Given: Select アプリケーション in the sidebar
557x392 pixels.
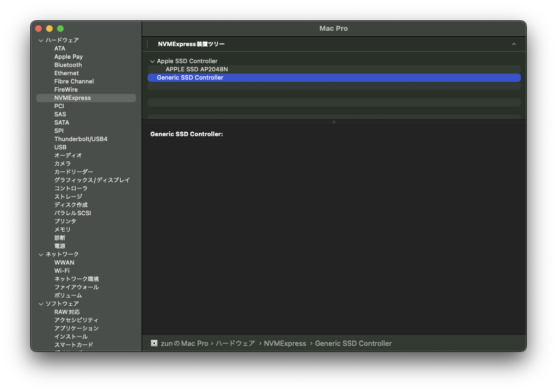Looking at the screenshot, I should (76, 328).
